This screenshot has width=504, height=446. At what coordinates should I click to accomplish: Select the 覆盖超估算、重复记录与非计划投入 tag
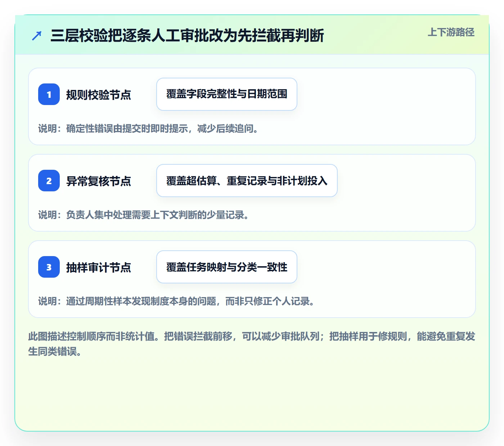coord(247,181)
